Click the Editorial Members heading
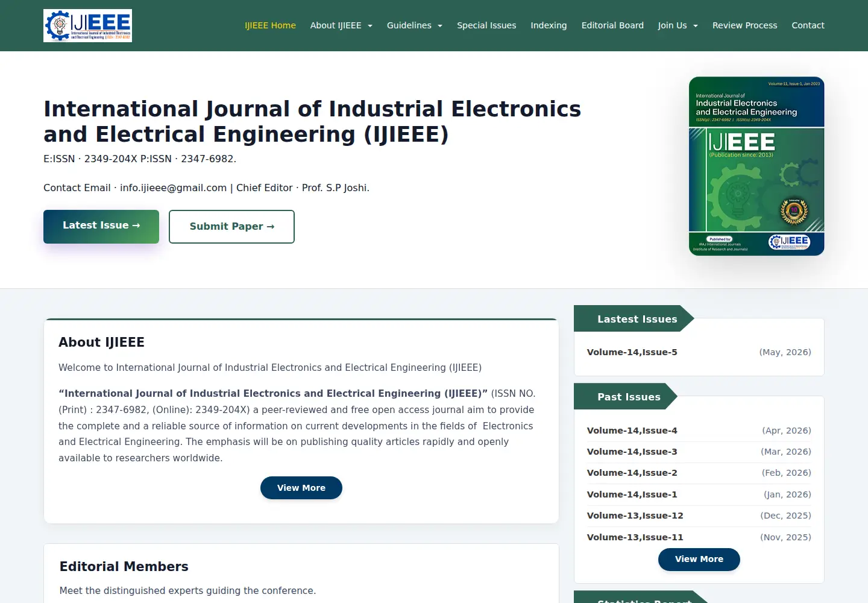The image size is (868, 603). point(124,567)
